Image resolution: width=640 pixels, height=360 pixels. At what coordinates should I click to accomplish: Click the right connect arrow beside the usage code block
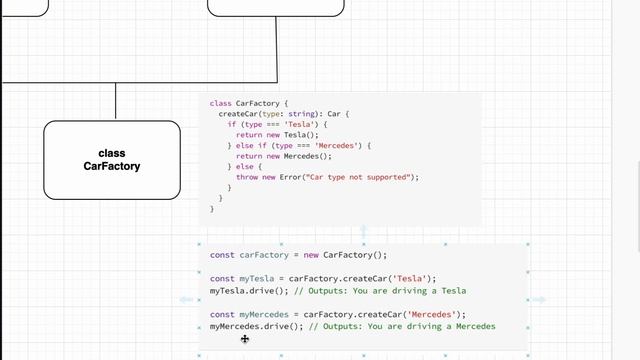[x=539, y=300]
